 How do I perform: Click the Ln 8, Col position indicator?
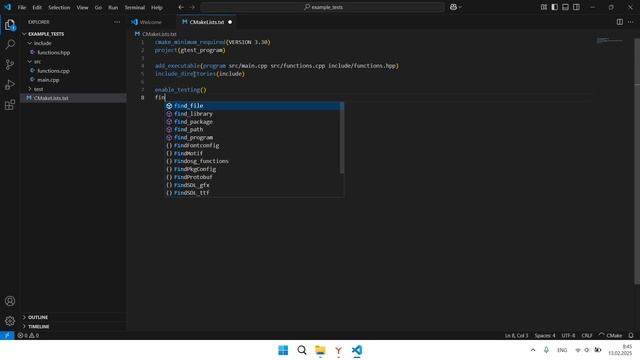click(516, 336)
